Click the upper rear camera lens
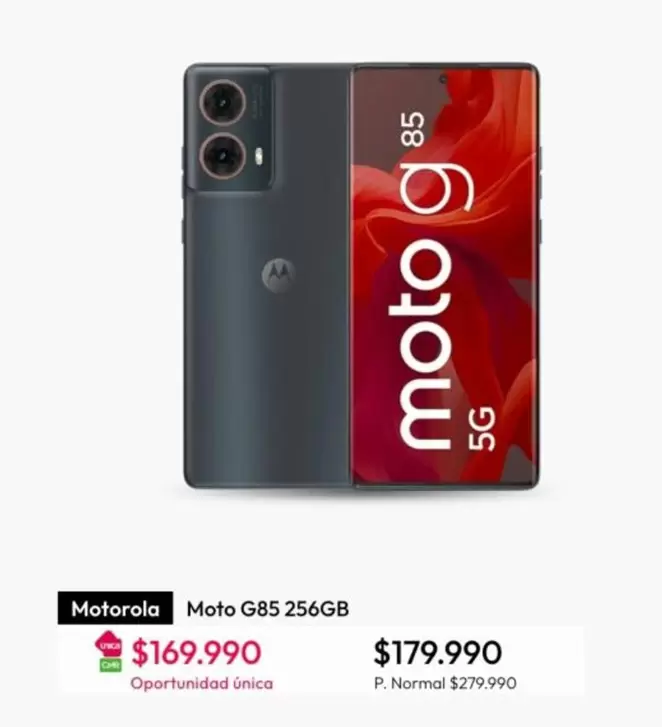Viewport: 662px width, 727px height. (222, 102)
